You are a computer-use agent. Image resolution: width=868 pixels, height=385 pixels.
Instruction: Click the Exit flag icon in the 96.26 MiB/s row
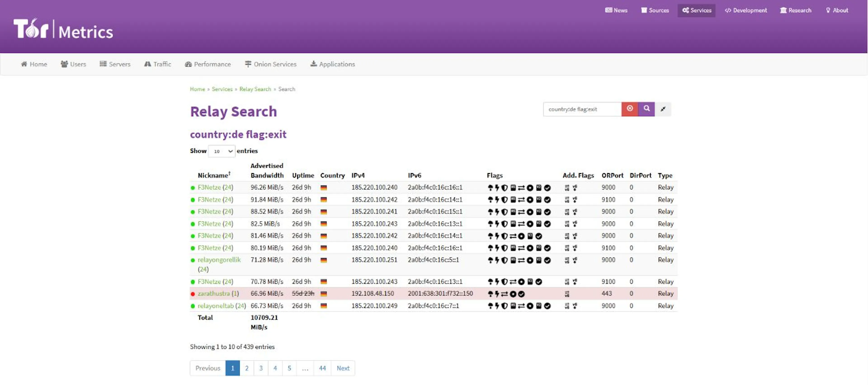[490, 188]
